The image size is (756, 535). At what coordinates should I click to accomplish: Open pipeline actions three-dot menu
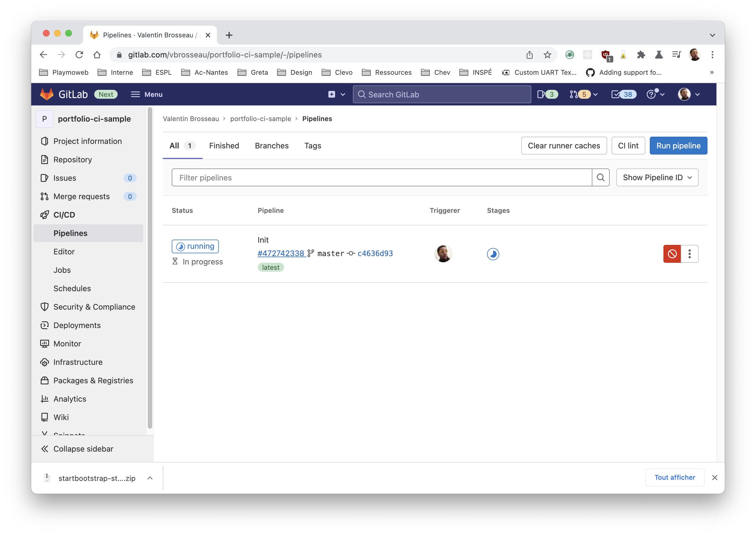tap(689, 254)
